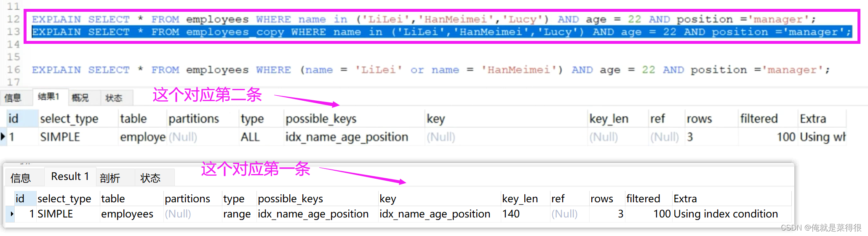868x236 pixels.
Task: Open the 信息 tab in upper results panel
Action: click(13, 98)
